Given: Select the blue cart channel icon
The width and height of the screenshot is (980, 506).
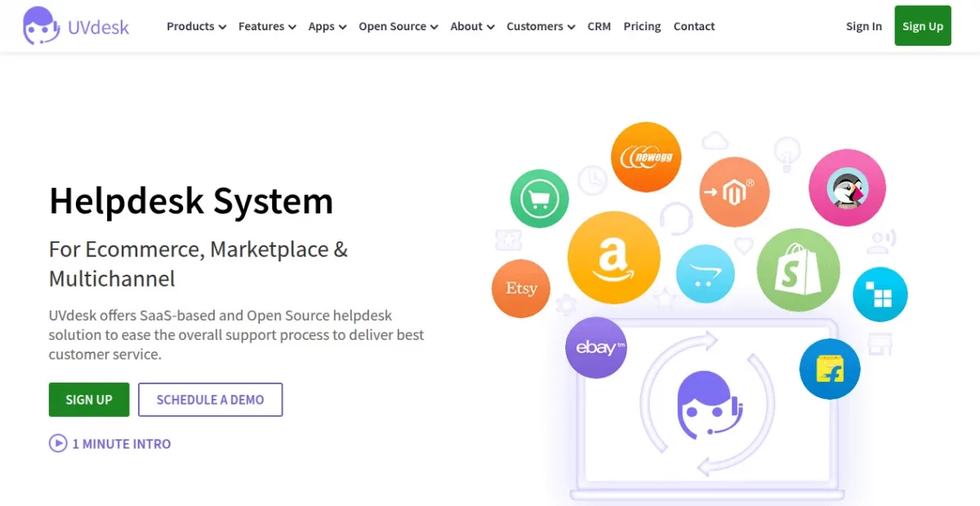Looking at the screenshot, I should (x=705, y=274).
